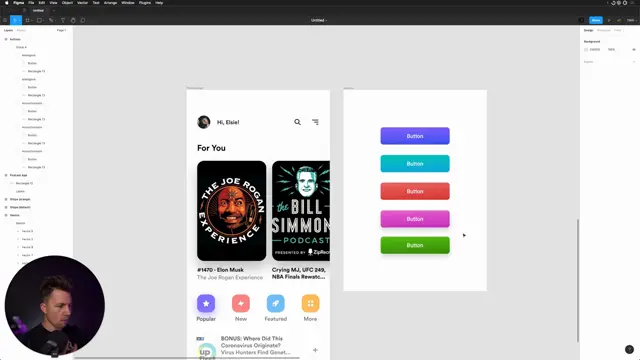
Task: Select the Rectangle shape tool
Action: point(39,20)
